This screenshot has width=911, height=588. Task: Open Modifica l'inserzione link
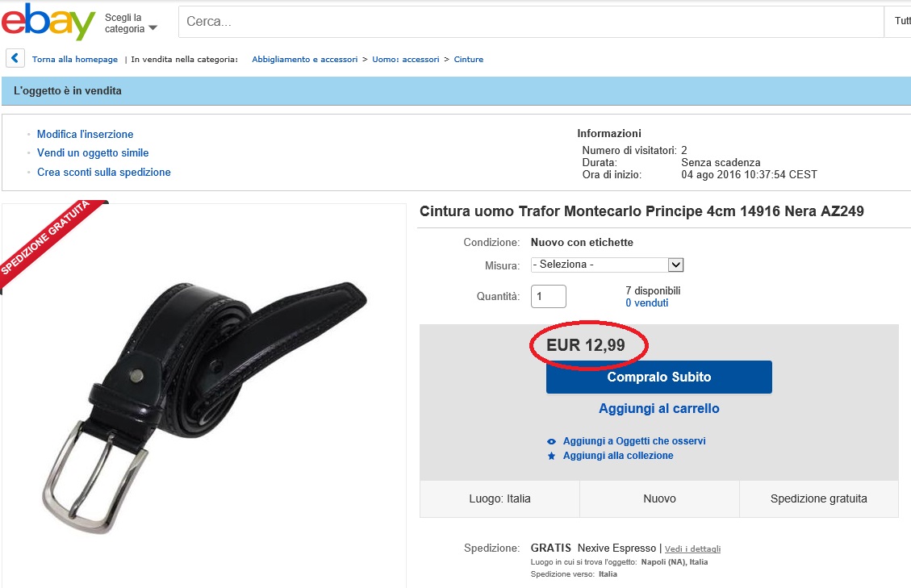pos(85,135)
